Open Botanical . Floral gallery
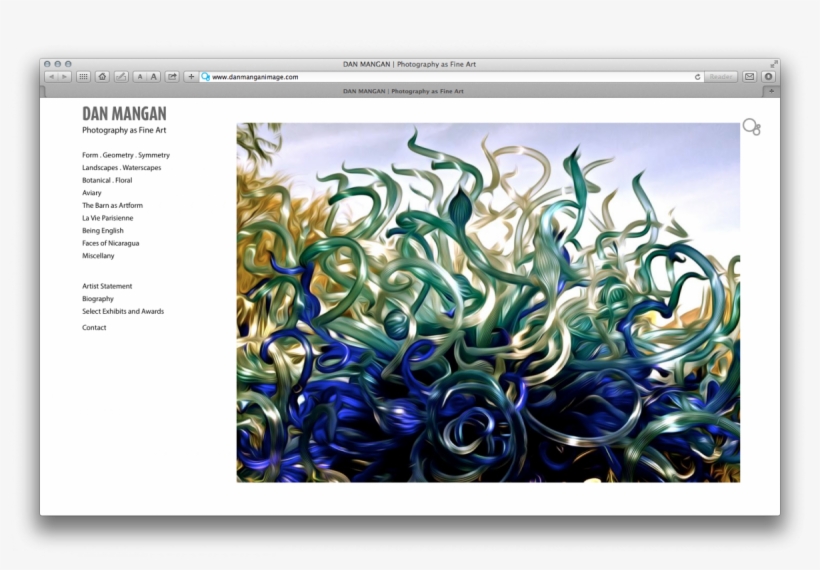The image size is (820, 570). pyautogui.click(x=107, y=180)
